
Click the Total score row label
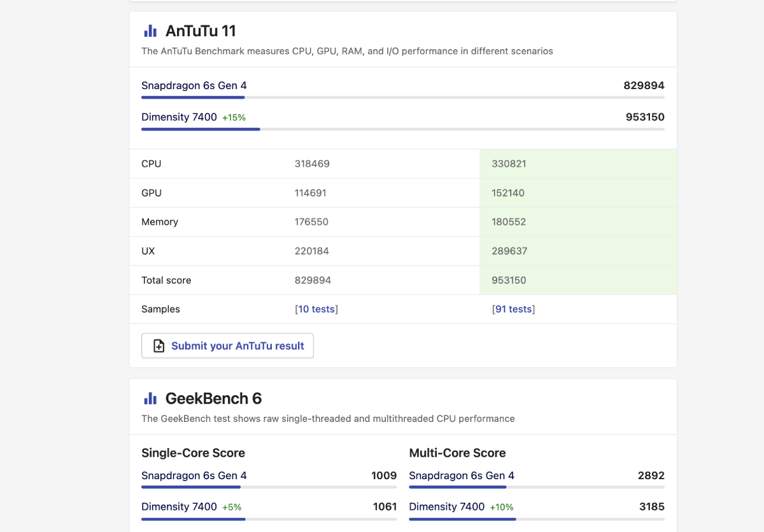coord(166,281)
